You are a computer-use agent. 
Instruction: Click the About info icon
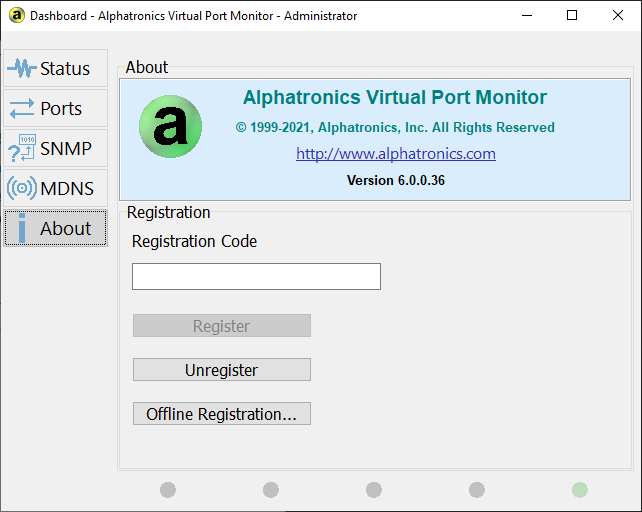(22, 228)
